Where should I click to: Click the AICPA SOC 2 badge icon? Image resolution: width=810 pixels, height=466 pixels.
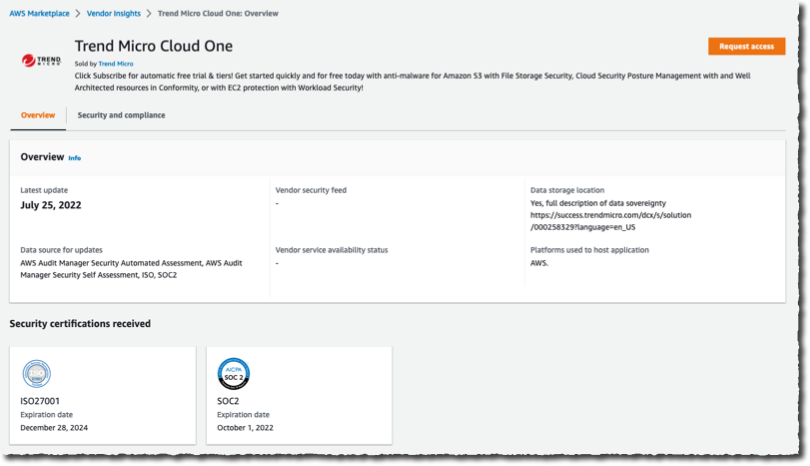[x=233, y=374]
